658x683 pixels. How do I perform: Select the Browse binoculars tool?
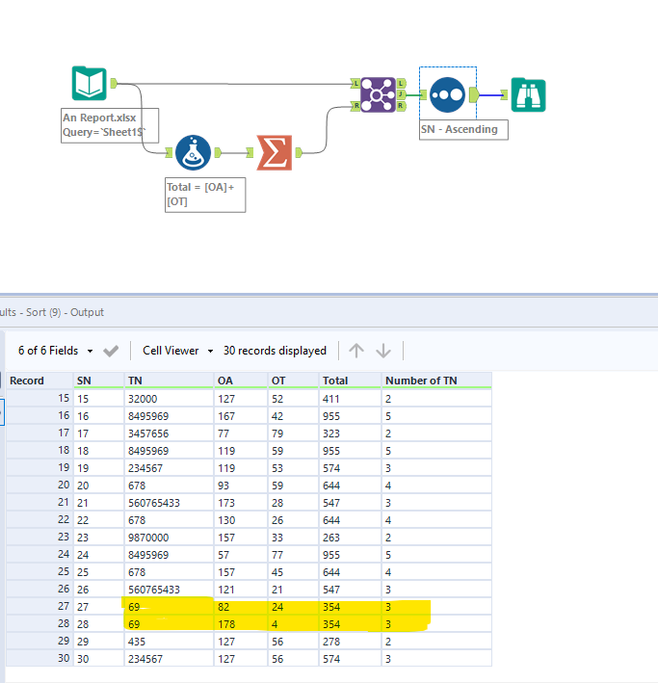(528, 95)
